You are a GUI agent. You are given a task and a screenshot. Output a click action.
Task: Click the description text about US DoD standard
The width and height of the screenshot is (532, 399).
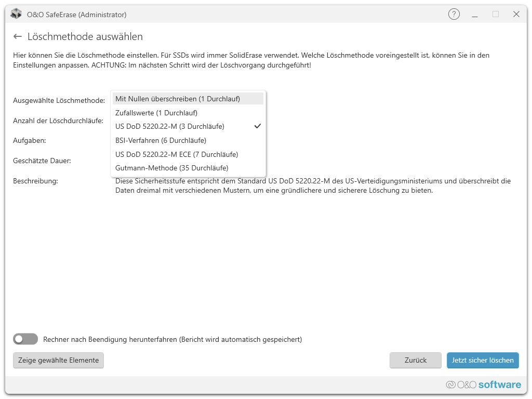tap(313, 185)
